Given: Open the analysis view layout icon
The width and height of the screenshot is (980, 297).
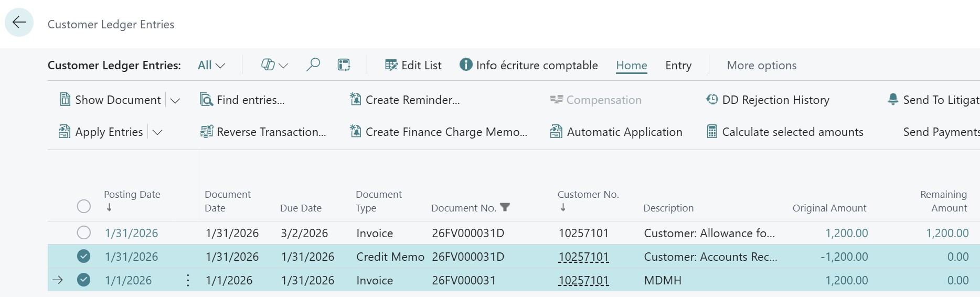Looking at the screenshot, I should pos(344,65).
